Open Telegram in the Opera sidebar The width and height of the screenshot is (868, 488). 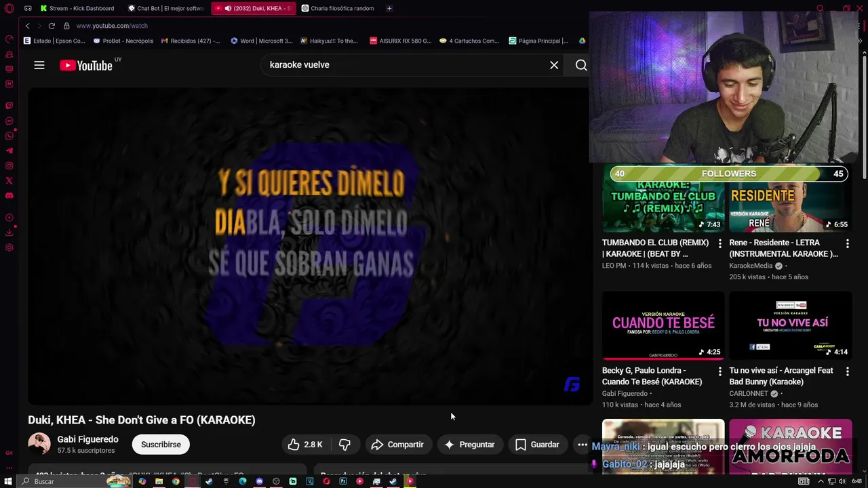9,151
